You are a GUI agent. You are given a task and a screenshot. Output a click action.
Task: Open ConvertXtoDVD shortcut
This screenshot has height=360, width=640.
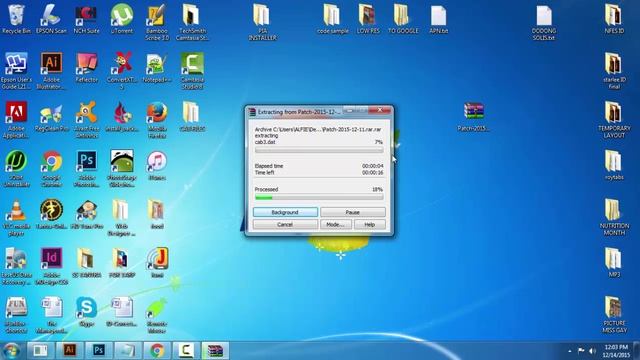click(x=122, y=71)
